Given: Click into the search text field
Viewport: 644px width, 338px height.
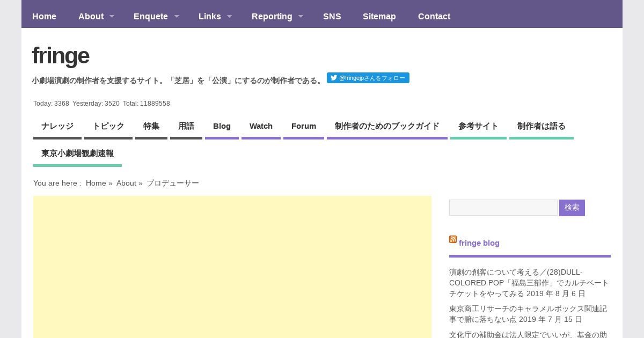Looking at the screenshot, I should pyautogui.click(x=503, y=208).
